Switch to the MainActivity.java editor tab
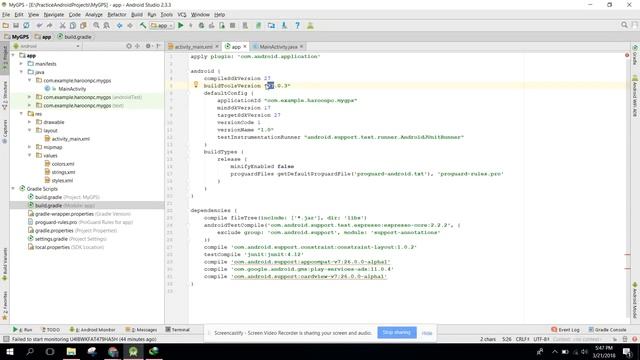 point(278,47)
